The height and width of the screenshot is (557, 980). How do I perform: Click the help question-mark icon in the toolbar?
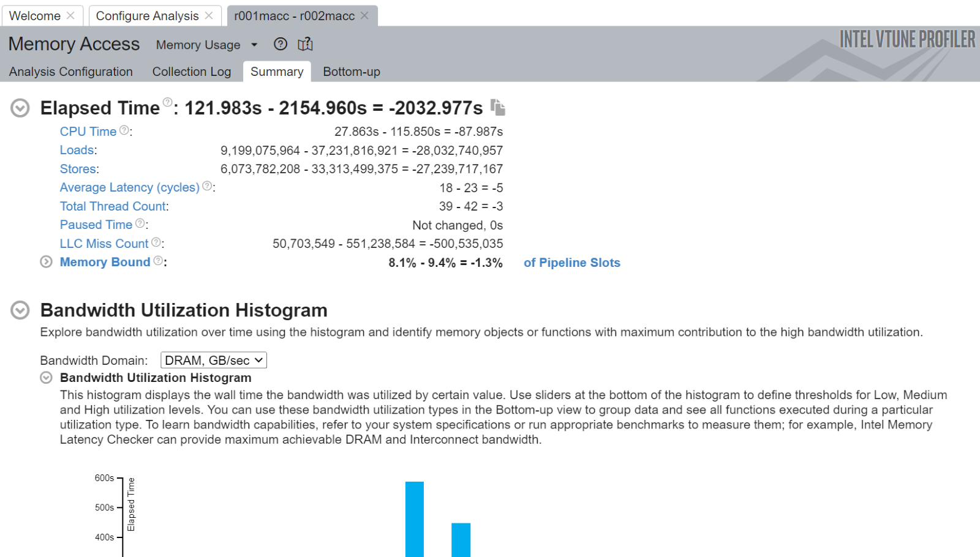281,44
